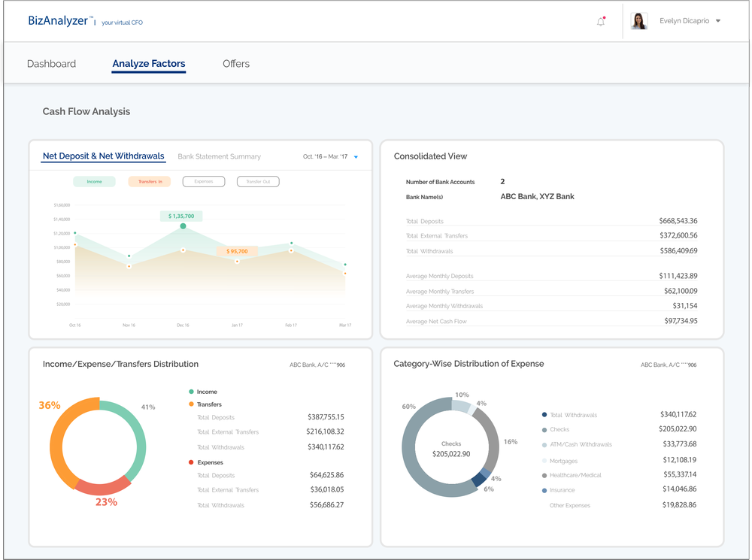This screenshot has height=560, width=752.
Task: Enable the Transfer Out series filter
Action: (258, 181)
